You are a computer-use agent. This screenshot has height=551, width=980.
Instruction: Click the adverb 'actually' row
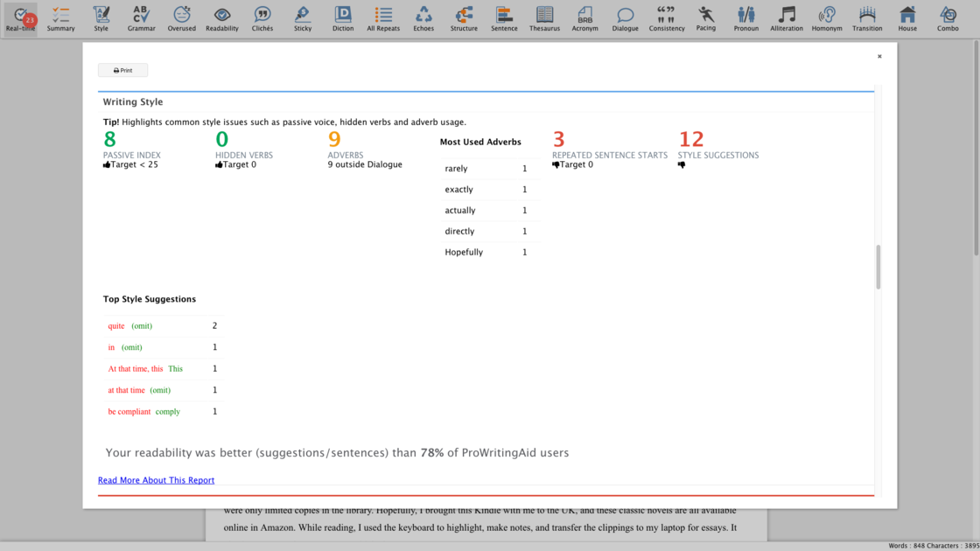coord(489,210)
